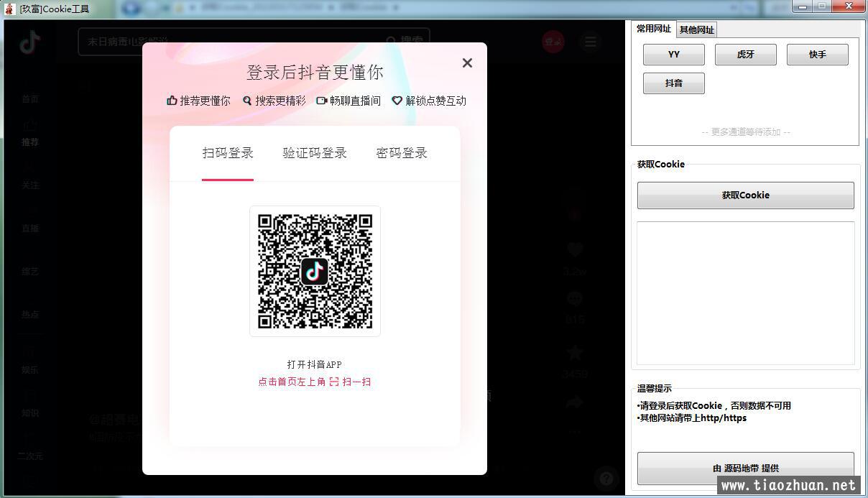Click the magnifier icon beside 搜索更精彩

tap(247, 101)
